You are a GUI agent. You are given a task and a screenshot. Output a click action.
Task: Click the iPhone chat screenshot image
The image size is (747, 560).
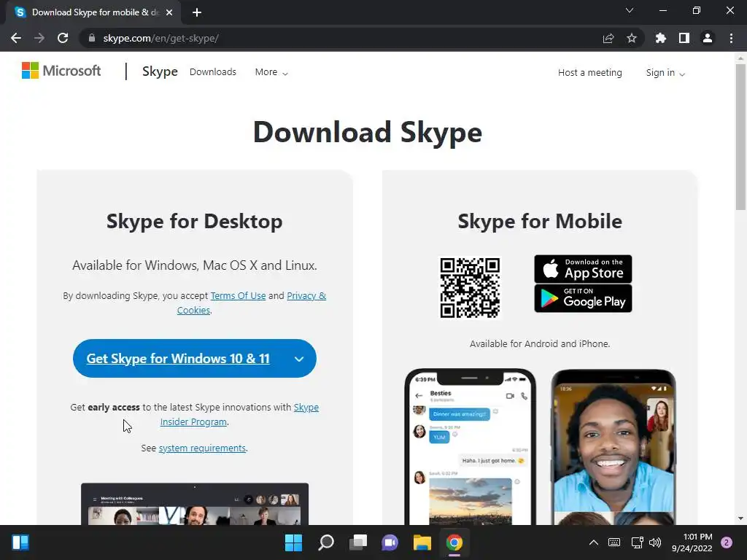click(471, 446)
